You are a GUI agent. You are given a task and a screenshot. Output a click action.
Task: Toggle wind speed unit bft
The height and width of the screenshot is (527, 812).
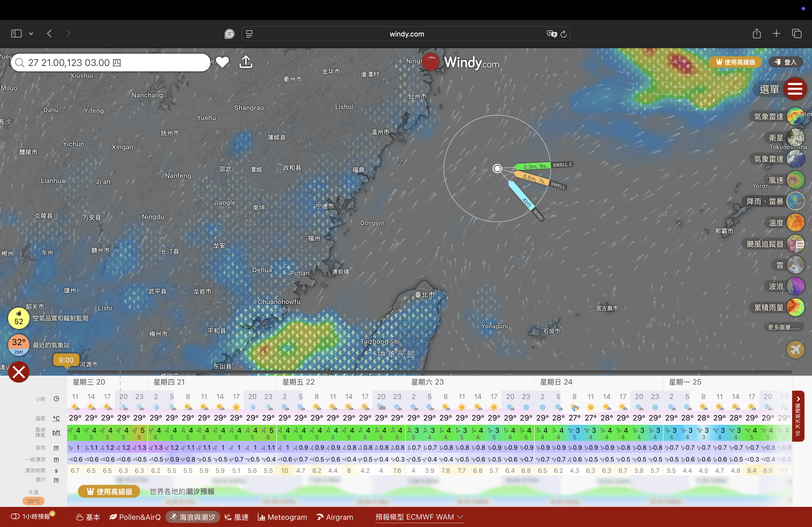[x=56, y=433]
